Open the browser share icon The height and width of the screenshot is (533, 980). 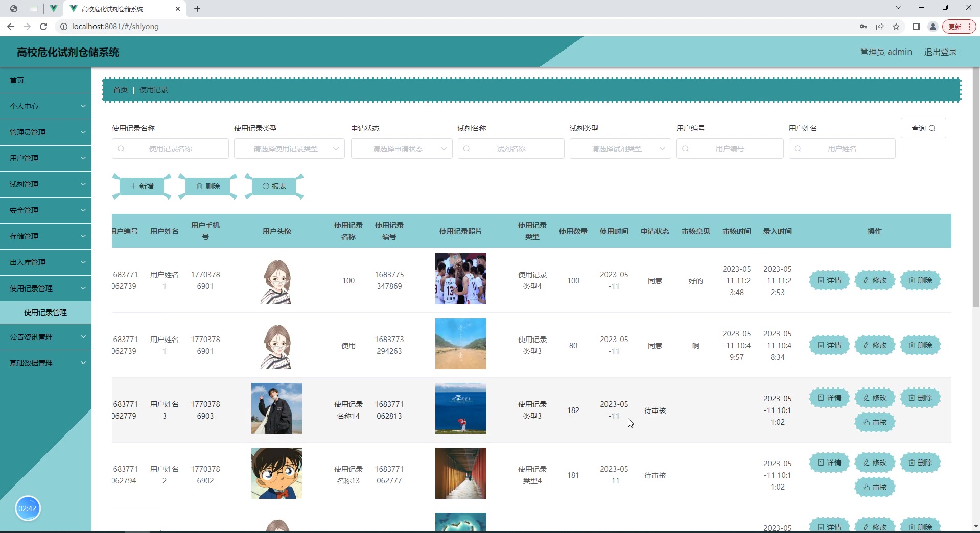pos(880,27)
